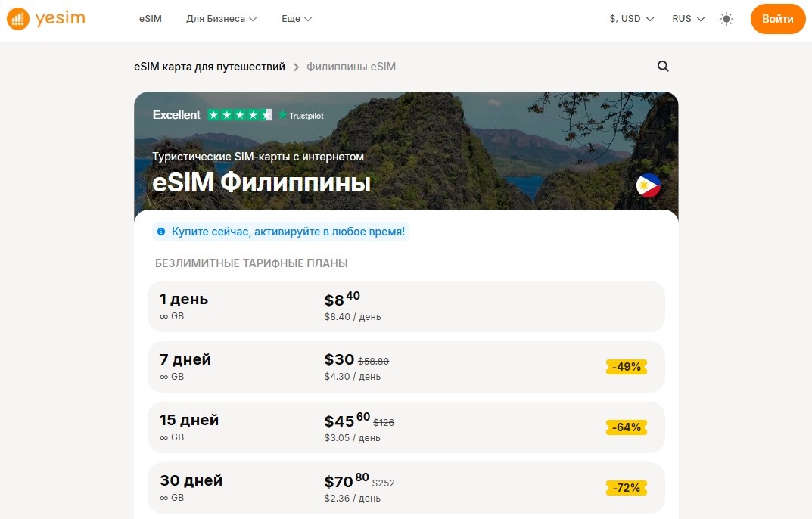Viewport: 812px width, 519px height.
Task: Select the 7-day unlimited plan card
Action: (406, 367)
